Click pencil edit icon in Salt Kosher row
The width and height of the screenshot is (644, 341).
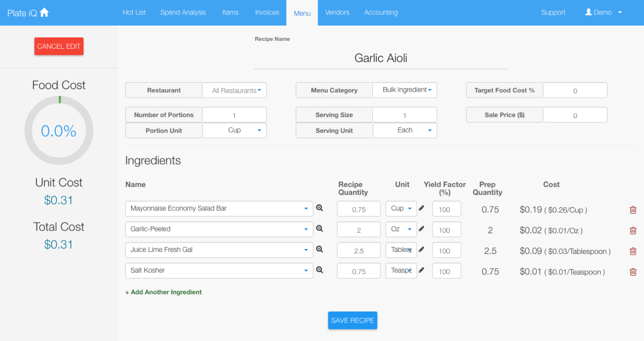(x=421, y=270)
